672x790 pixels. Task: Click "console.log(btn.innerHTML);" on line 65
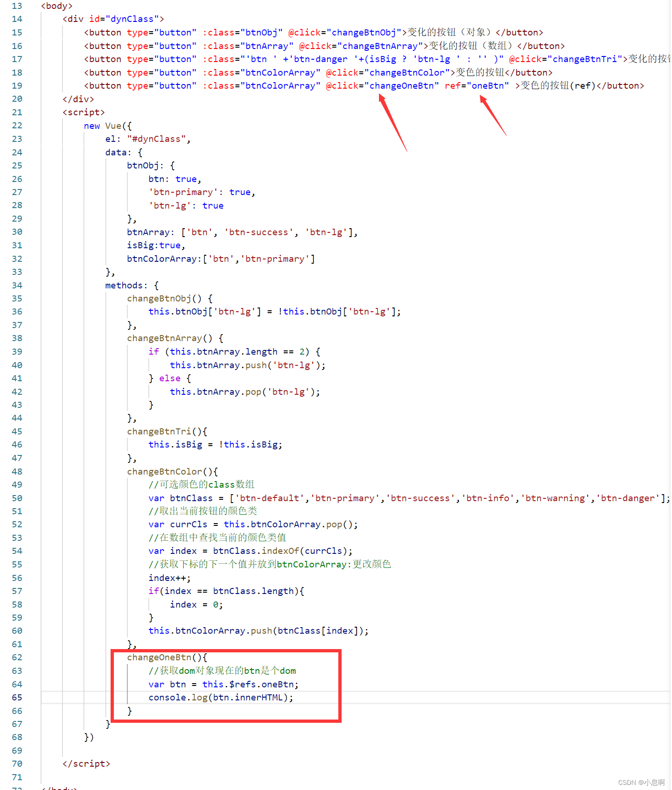tap(221, 698)
